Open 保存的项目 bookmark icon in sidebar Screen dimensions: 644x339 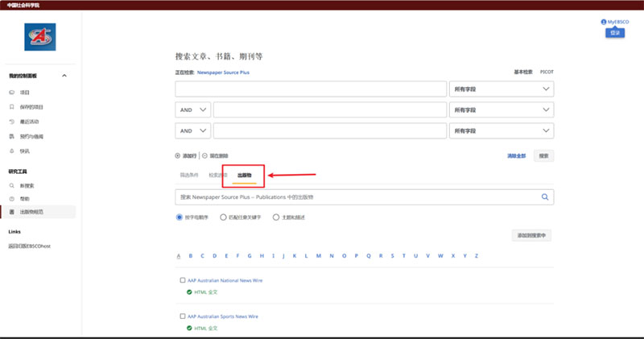tap(11, 106)
